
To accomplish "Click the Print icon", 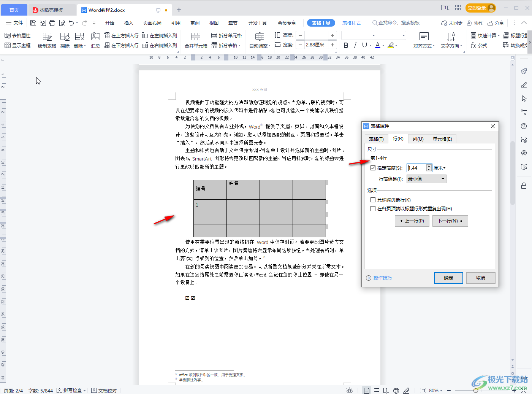I will click(52, 23).
